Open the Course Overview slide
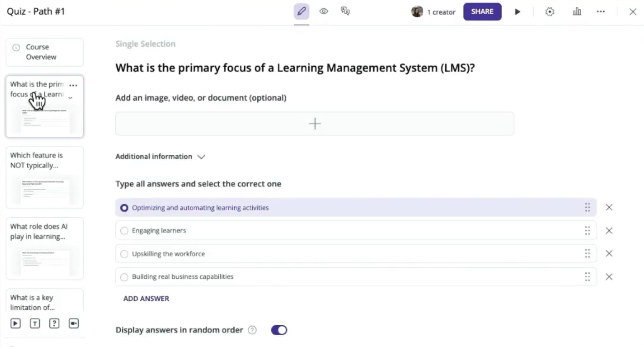 tap(44, 52)
